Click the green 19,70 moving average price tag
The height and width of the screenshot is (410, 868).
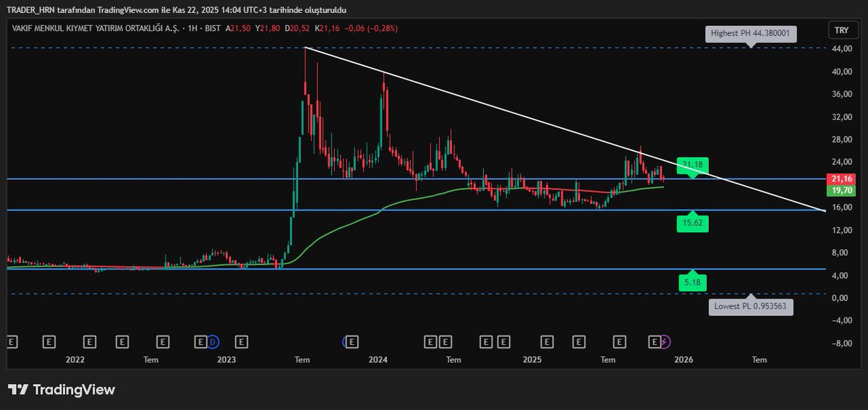pos(840,189)
